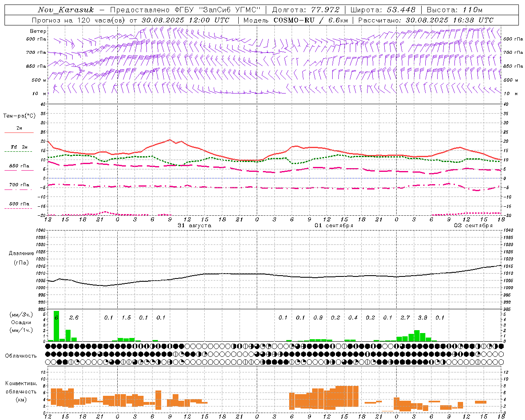Click the 'Td 2м' dew point legend entry
Image resolution: width=525 pixels, height=420 pixels.
tap(19, 147)
